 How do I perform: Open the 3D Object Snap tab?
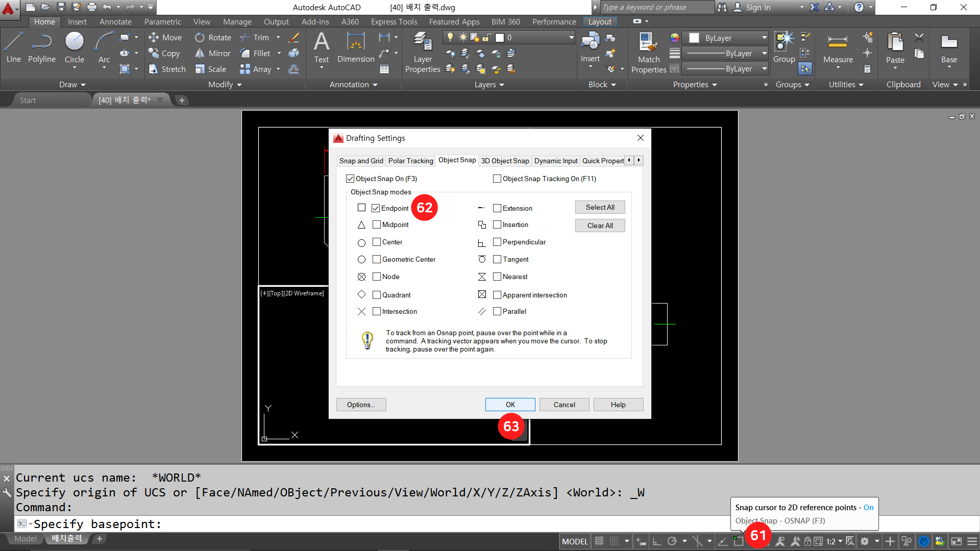(x=505, y=161)
